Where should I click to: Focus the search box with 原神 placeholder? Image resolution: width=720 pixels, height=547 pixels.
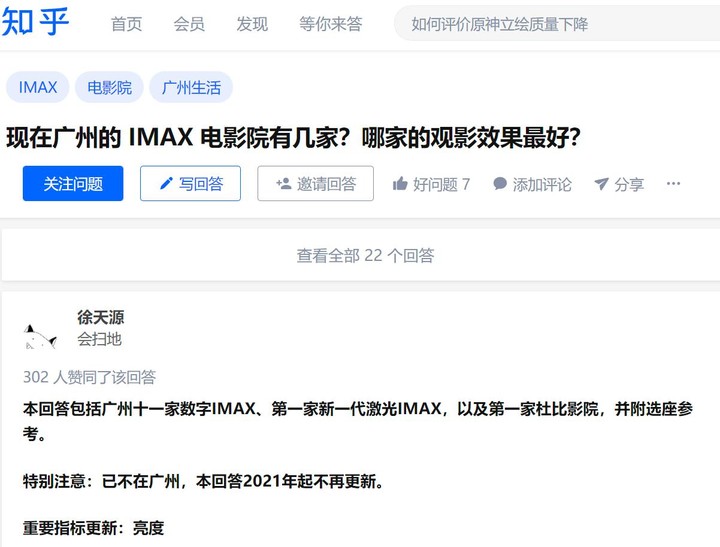click(x=557, y=23)
